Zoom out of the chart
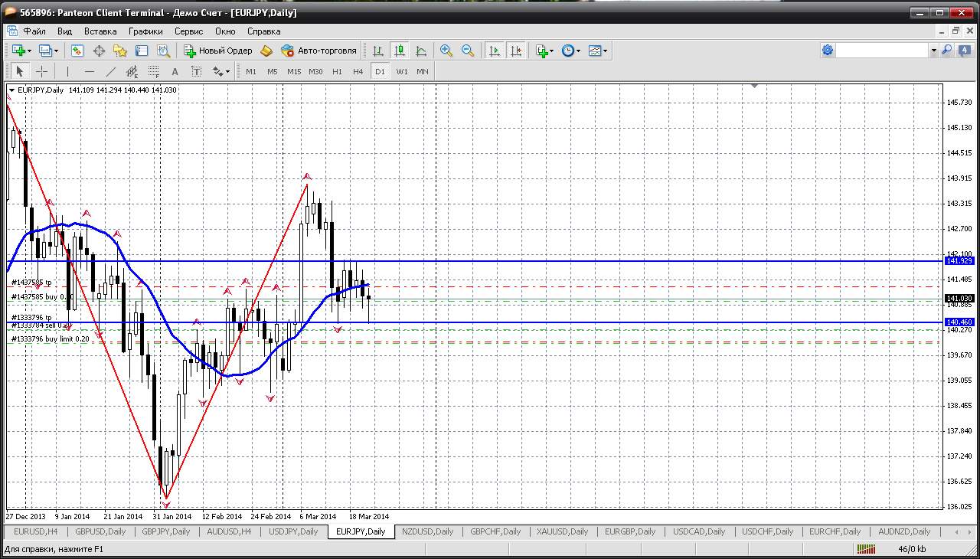The width and height of the screenshot is (980, 559). click(x=468, y=51)
